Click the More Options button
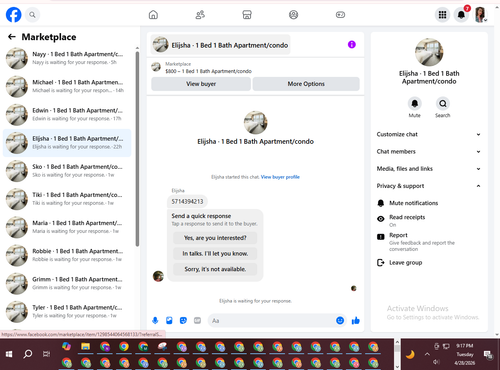The image size is (500, 370). pos(306,84)
